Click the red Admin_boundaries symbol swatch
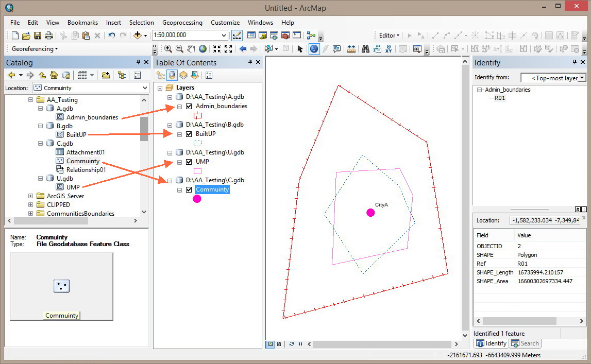591x364 pixels. [197, 115]
